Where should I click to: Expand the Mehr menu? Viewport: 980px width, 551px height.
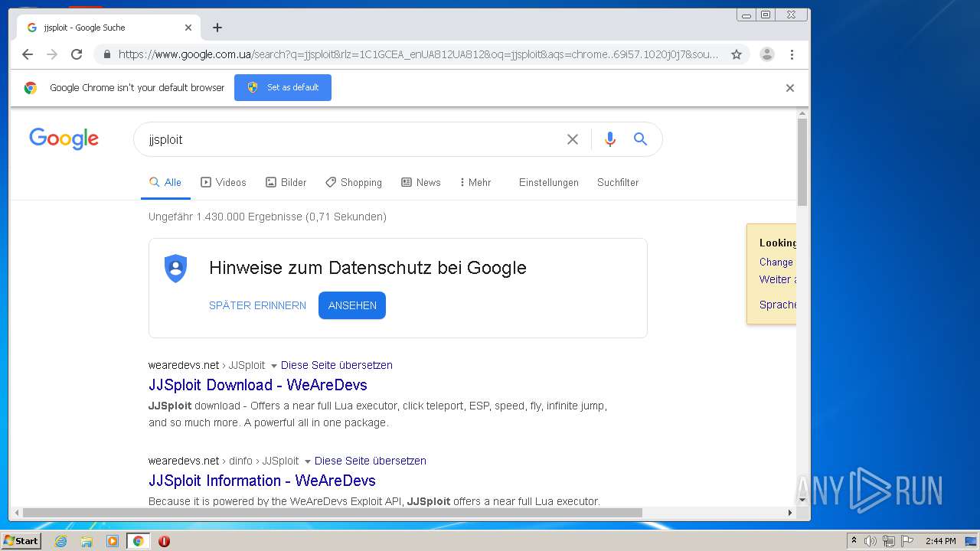pyautogui.click(x=475, y=182)
